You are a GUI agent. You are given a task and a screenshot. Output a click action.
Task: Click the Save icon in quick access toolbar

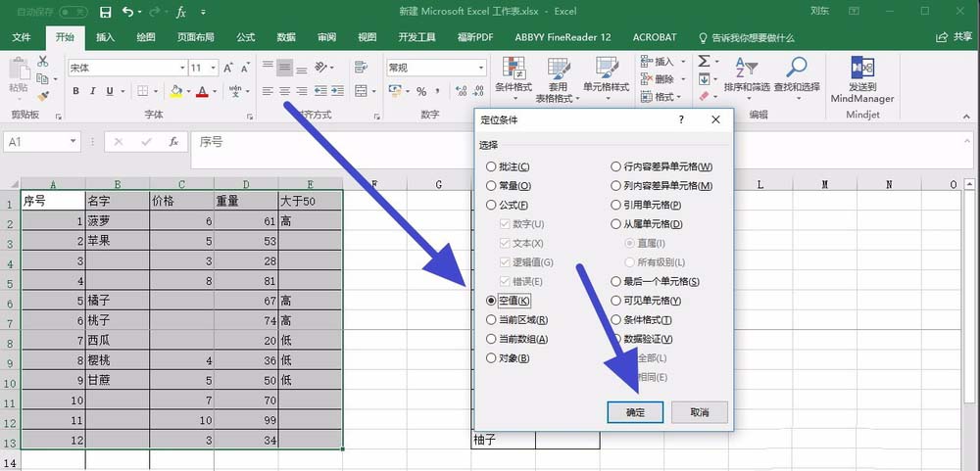[106, 12]
